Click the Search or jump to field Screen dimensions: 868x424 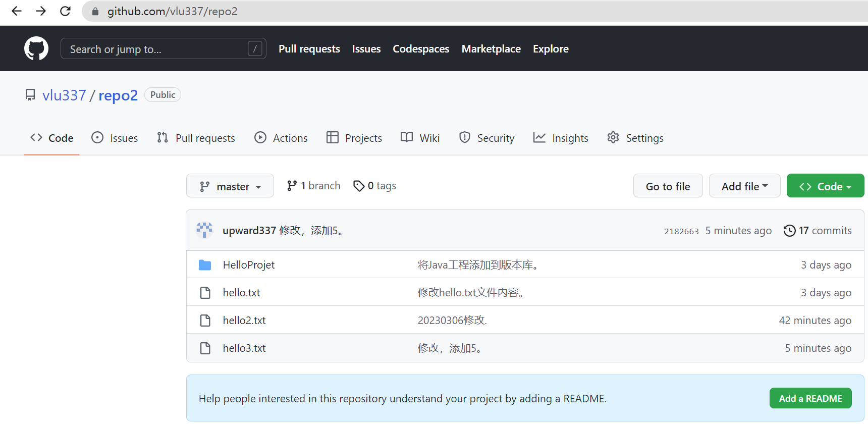(163, 49)
